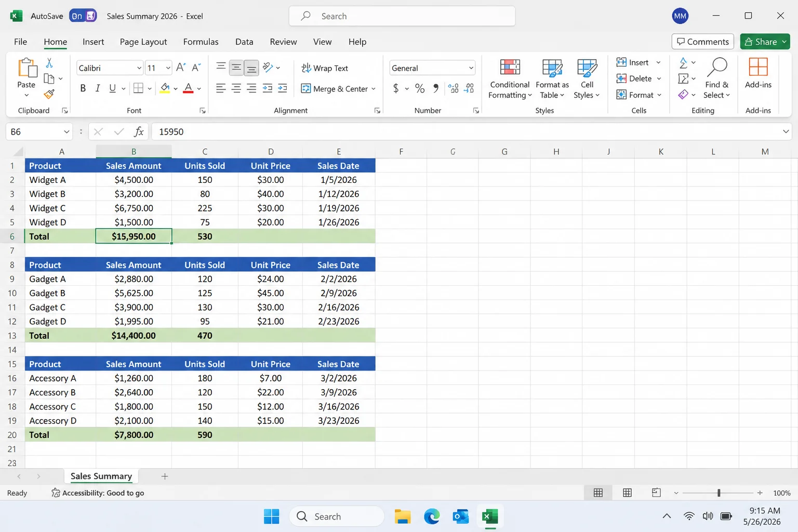The height and width of the screenshot is (532, 798).
Task: Click the Orientation text-angle icon
Action: (268, 68)
